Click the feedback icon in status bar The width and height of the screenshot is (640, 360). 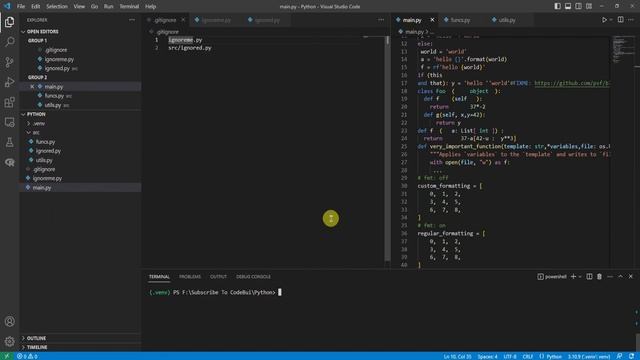pos(620,356)
